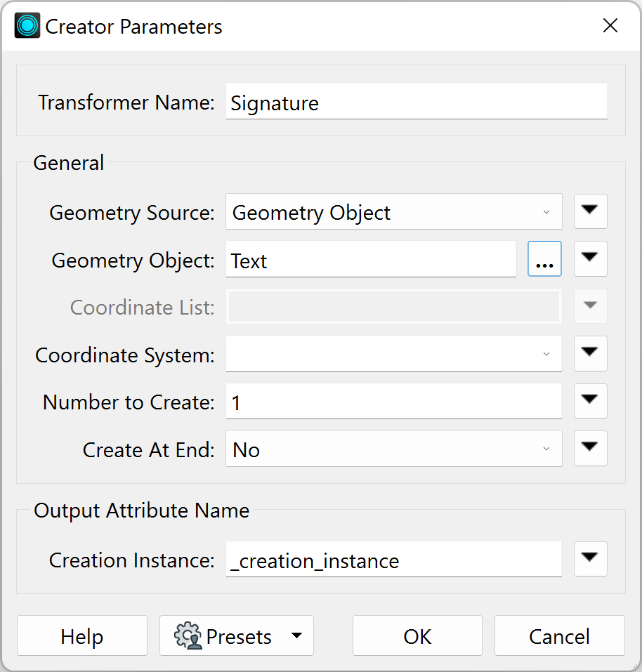Expand the Create At End dropdown

393,449
